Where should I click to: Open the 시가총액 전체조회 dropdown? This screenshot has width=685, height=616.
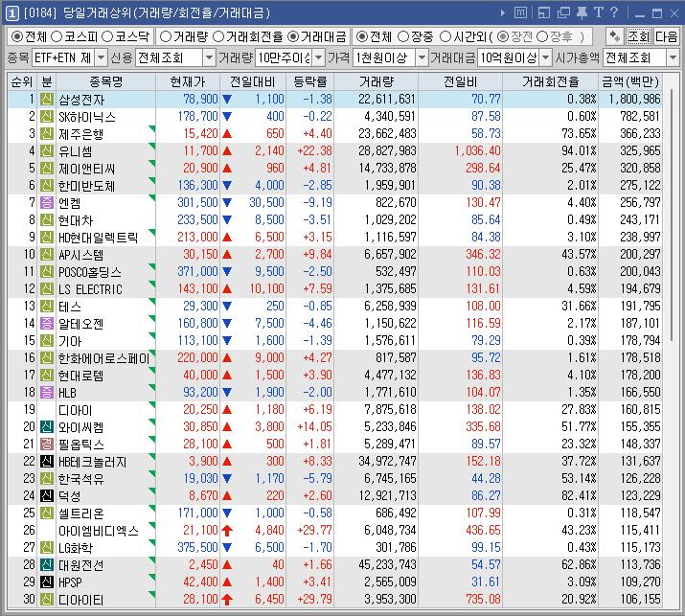[x=673, y=57]
